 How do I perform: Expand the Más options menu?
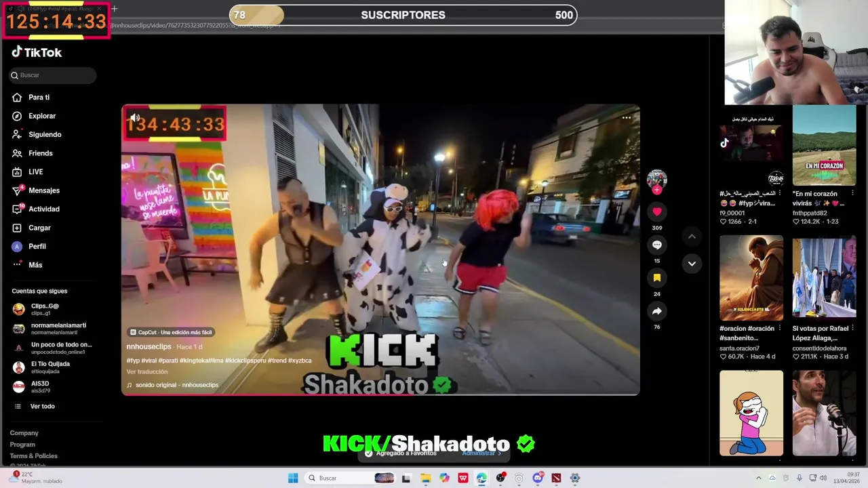tap(35, 265)
